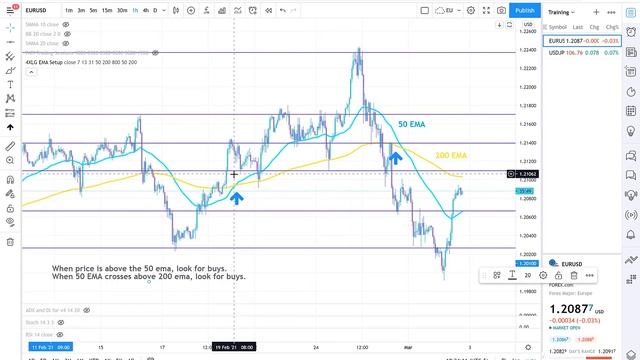The height and width of the screenshot is (360, 640).
Task: Toggle magnet mode in left toolbar
Action: pyautogui.click(x=10, y=180)
